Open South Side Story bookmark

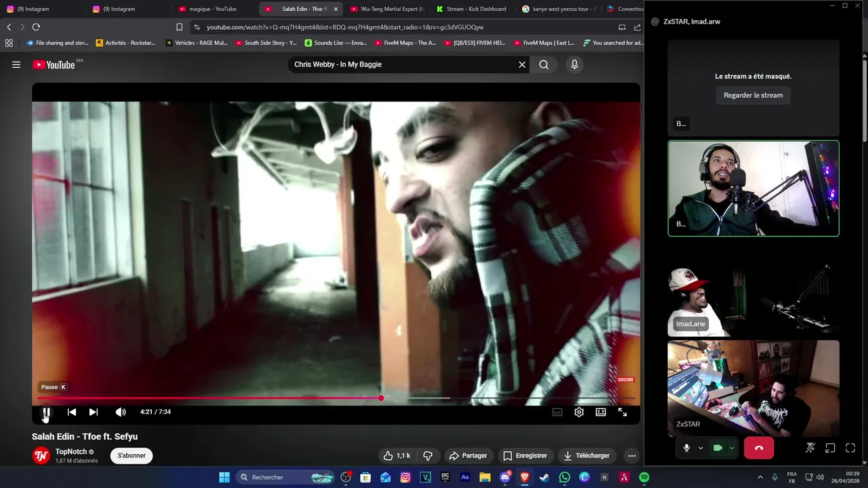point(266,43)
